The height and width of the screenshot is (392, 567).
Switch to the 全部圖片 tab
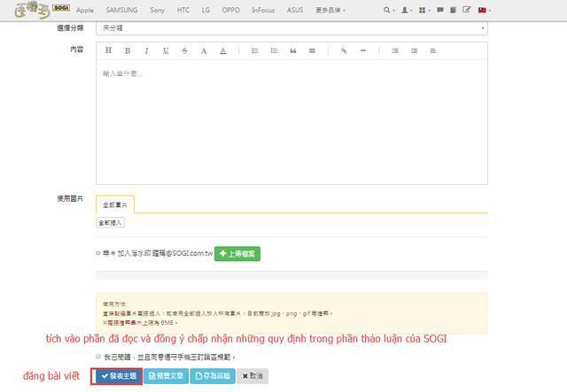click(114, 204)
